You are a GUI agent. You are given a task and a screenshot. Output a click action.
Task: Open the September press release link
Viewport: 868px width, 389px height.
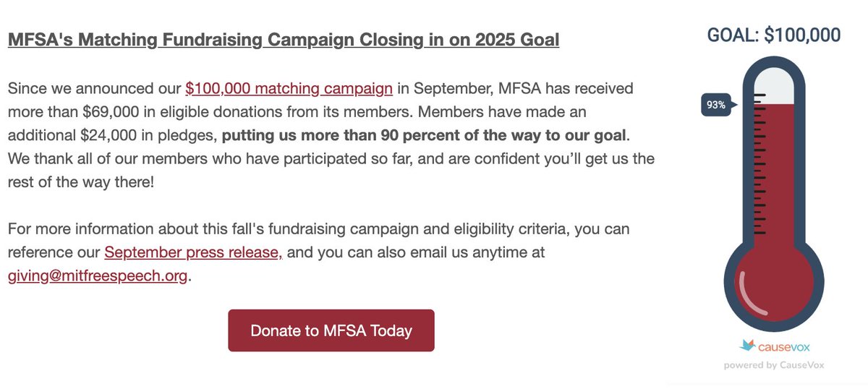point(193,253)
